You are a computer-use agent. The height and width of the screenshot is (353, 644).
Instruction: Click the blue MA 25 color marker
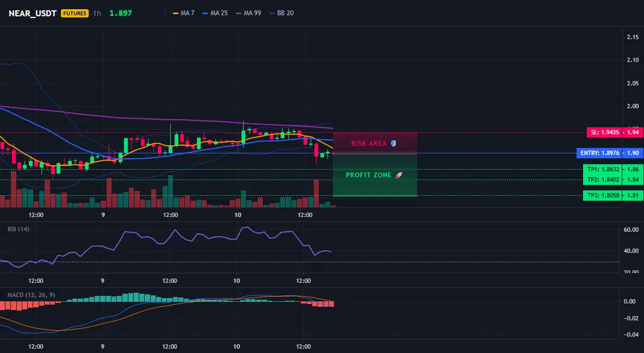coord(206,13)
